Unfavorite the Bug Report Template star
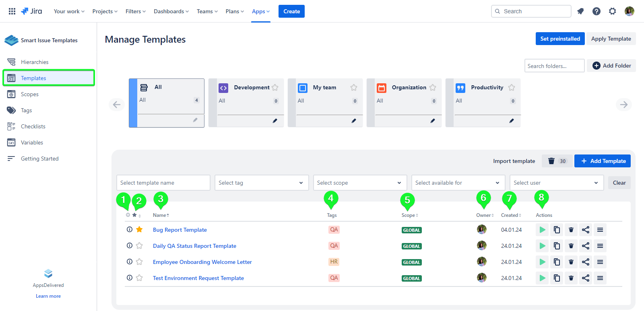This screenshot has width=644, height=311. (139, 229)
